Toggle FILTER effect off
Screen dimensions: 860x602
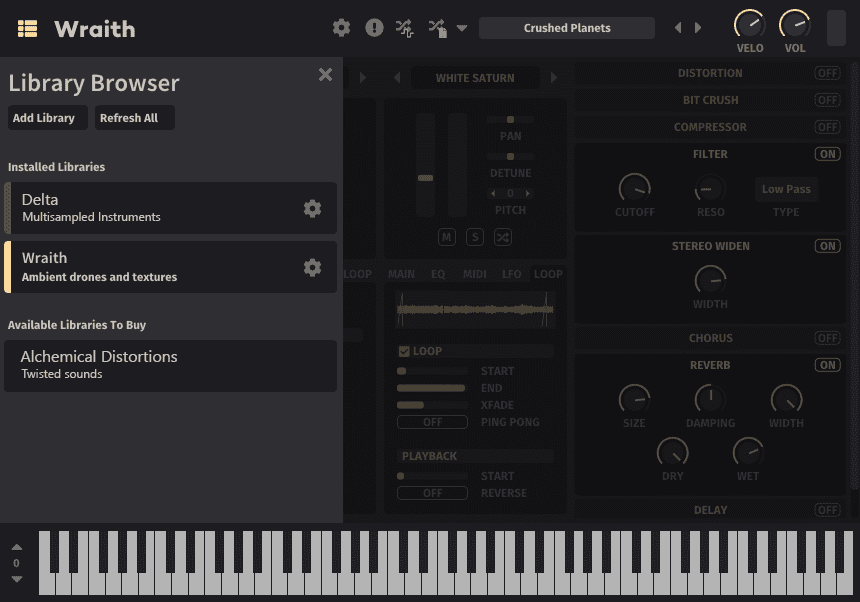coord(827,154)
